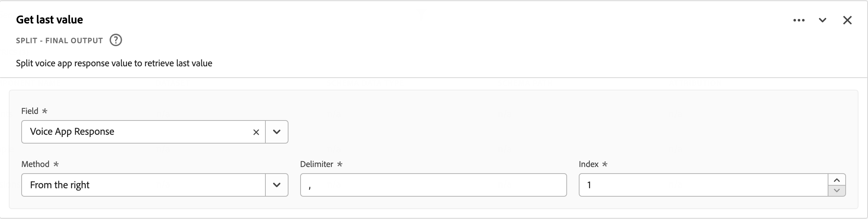
Task: Increase the Index value with up arrow
Action: click(x=837, y=180)
